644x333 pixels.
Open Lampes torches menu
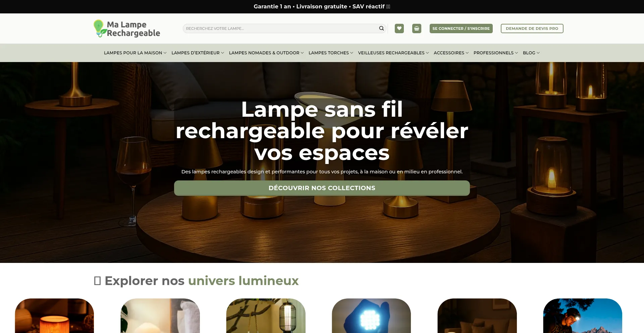[x=331, y=53]
